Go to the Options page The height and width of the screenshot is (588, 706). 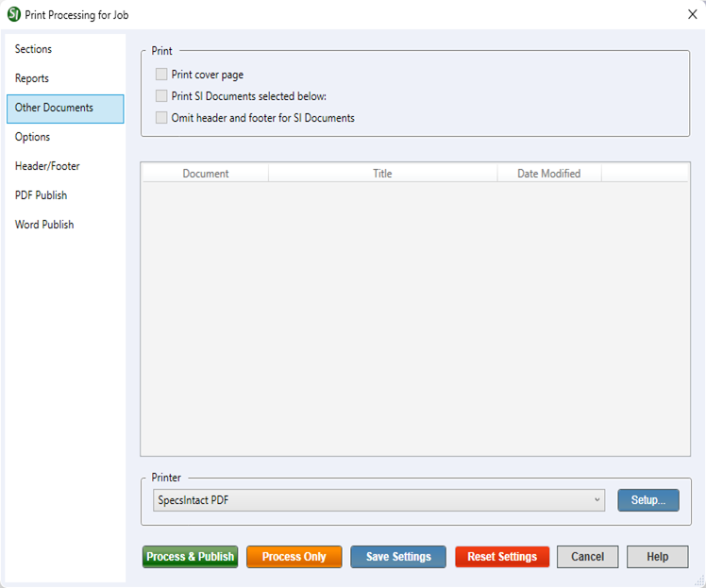tap(65, 137)
